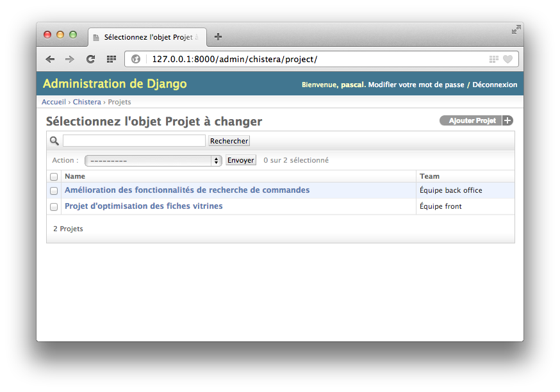
Task: Go back with the browser back arrow
Action: tap(50, 60)
